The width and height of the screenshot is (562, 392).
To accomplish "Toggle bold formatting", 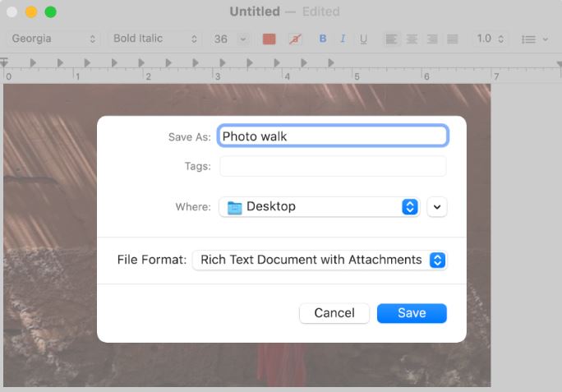I will pos(323,39).
